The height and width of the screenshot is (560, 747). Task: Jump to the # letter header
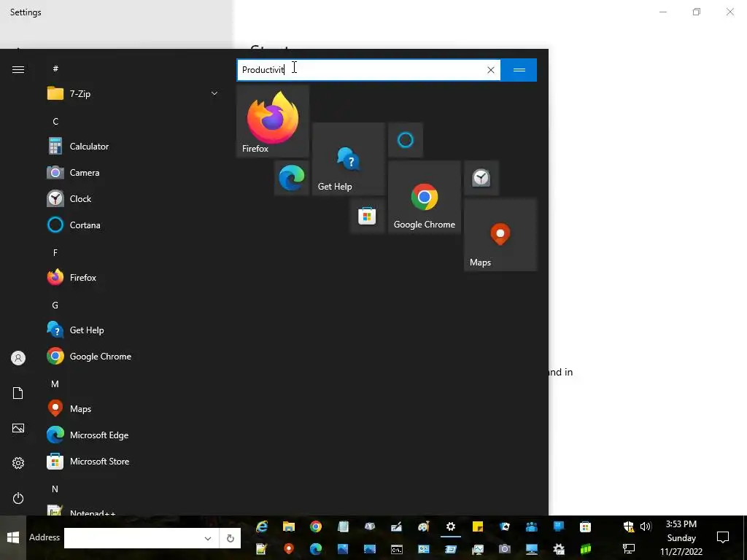pos(55,69)
